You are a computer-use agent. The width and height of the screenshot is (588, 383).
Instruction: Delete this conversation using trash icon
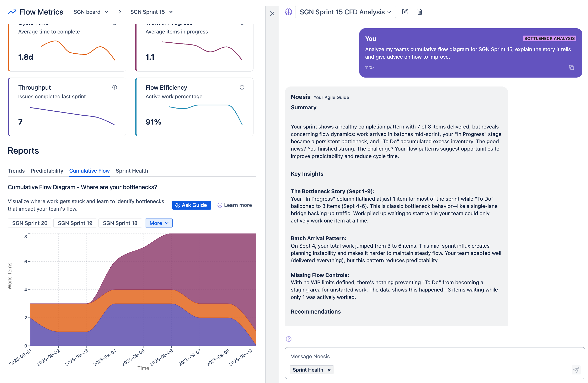tap(419, 12)
